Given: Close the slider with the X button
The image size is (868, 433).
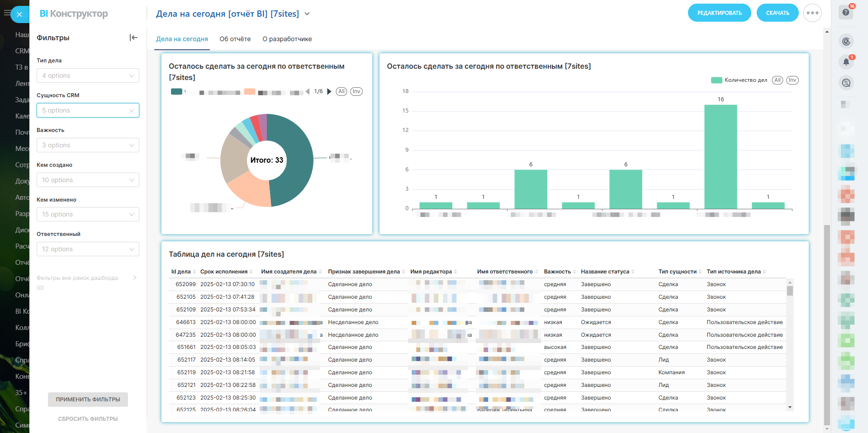Looking at the screenshot, I should pyautogui.click(x=19, y=14).
